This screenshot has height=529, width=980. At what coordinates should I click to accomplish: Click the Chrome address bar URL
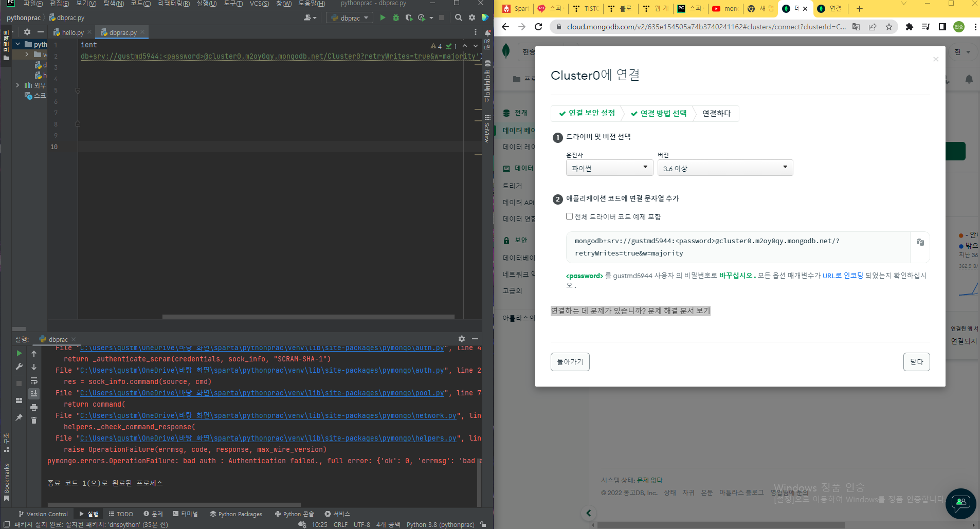[x=706, y=27]
